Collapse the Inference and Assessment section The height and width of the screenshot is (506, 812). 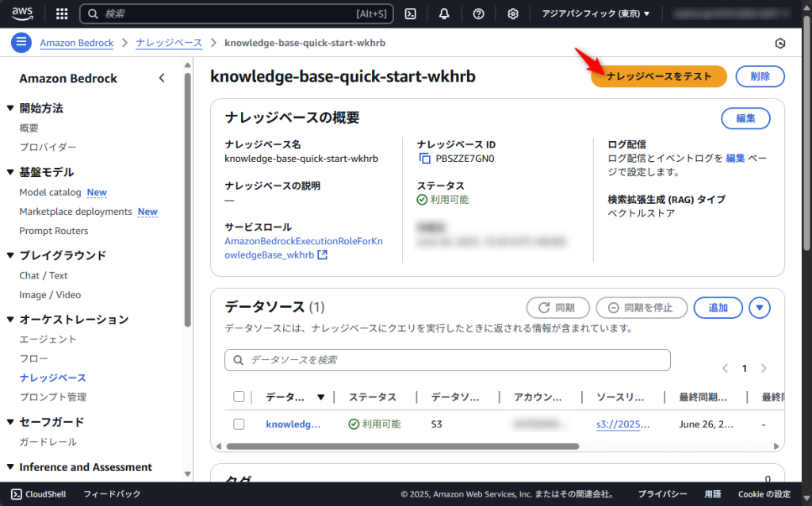10,467
